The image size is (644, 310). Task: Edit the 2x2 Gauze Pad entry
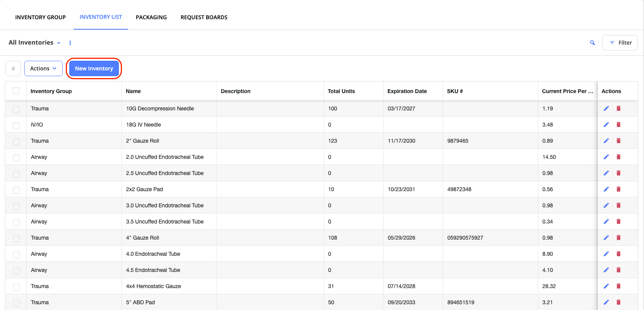[606, 189]
